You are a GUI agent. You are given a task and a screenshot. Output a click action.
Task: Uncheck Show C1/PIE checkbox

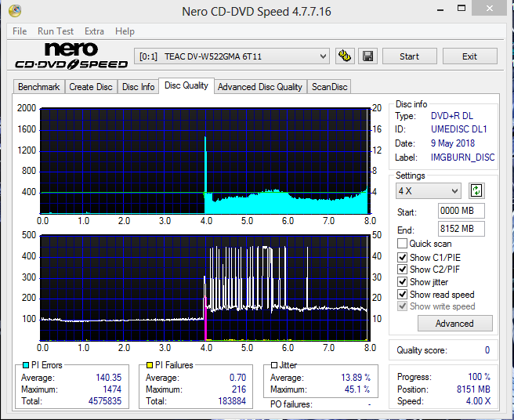[x=402, y=257]
